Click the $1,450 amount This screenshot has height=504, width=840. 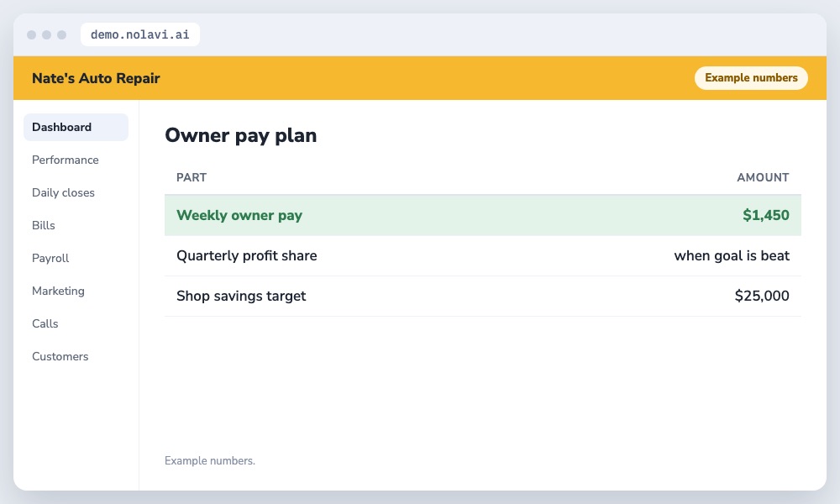[765, 215]
